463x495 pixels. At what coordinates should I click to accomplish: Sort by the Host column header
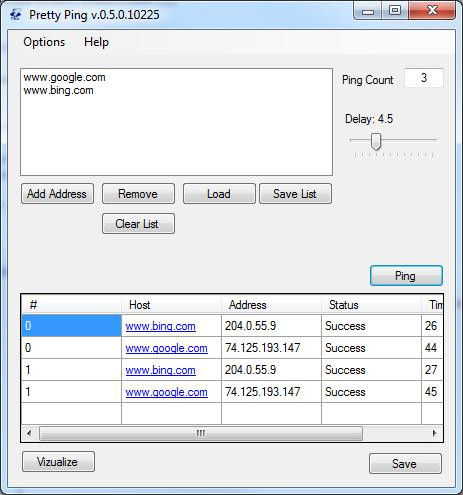[x=171, y=305]
